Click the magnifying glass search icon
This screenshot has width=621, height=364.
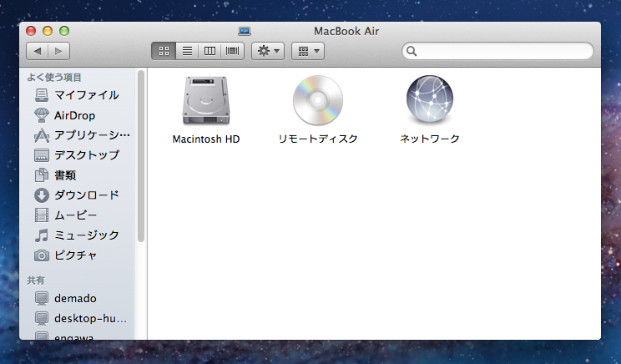[411, 51]
